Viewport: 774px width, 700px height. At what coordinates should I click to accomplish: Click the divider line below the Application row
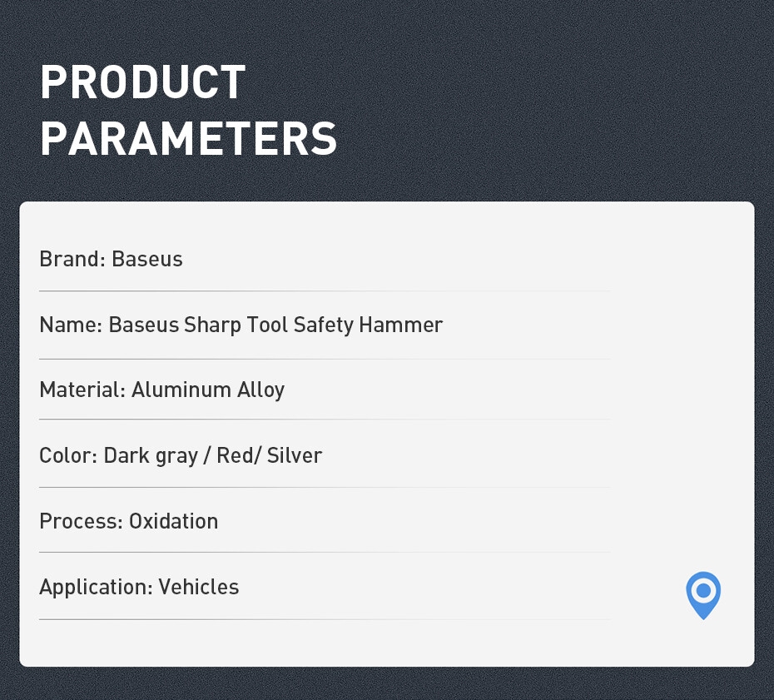click(x=325, y=619)
